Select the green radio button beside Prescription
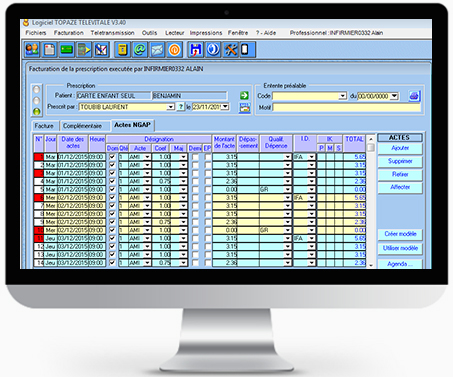The image size is (453, 377). tap(37, 111)
